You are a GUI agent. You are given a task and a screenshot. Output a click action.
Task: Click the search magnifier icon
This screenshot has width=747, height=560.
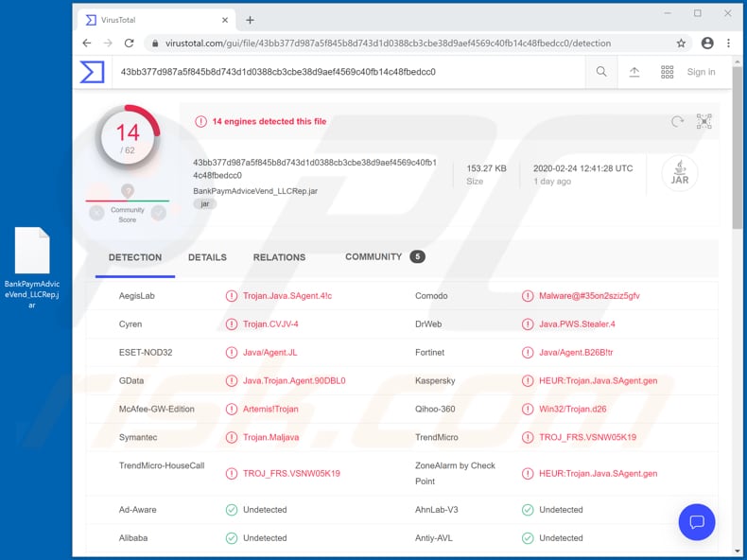(601, 72)
